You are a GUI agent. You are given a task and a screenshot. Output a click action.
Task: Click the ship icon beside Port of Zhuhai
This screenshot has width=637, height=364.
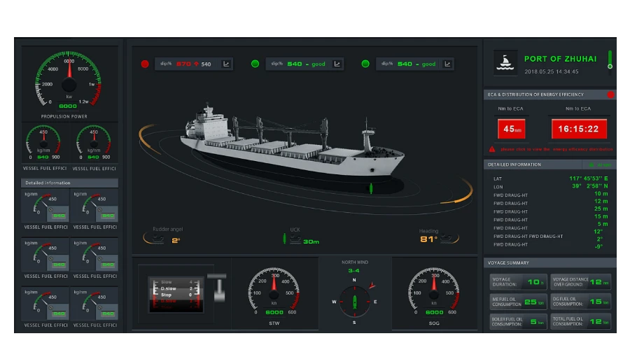504,62
